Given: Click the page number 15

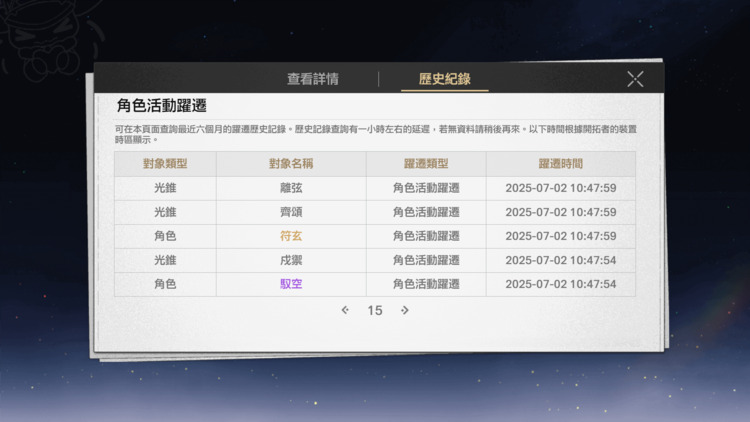Looking at the screenshot, I should point(375,311).
